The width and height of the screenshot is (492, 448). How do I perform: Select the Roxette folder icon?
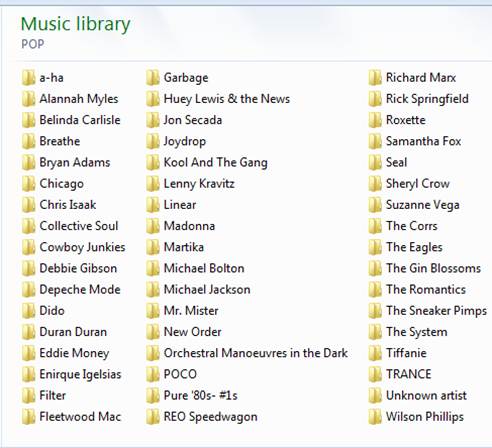coord(375,120)
